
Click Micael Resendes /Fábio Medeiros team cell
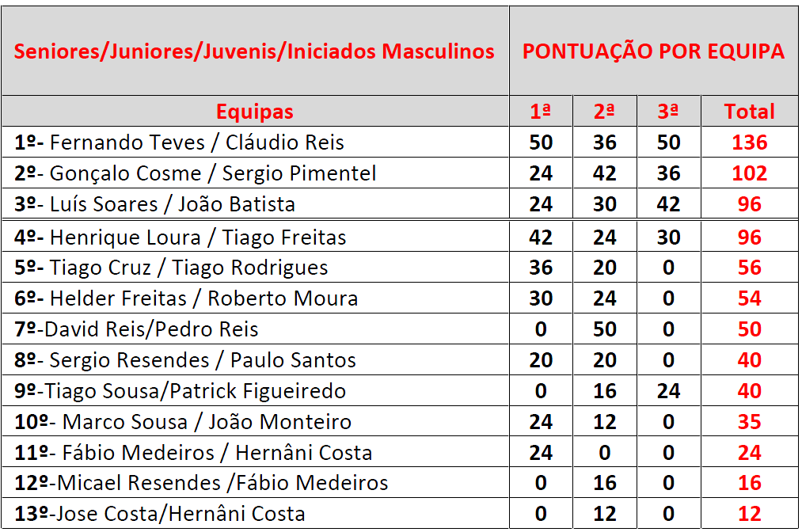(x=255, y=482)
